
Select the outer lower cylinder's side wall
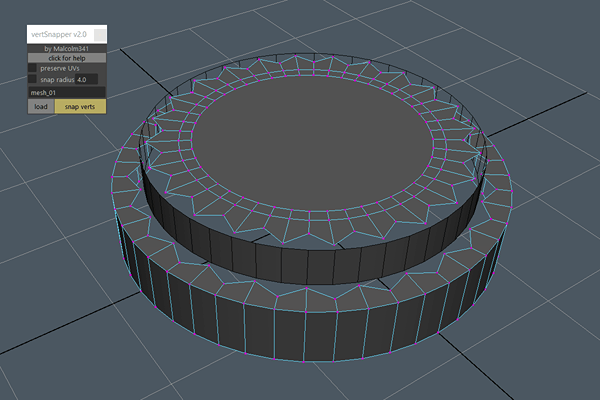300,340
